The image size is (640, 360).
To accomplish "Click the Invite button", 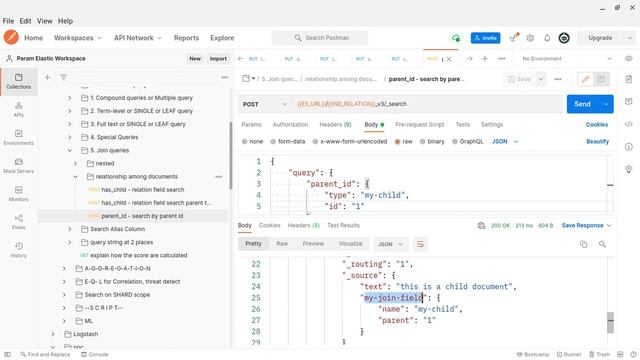I will pyautogui.click(x=485, y=38).
